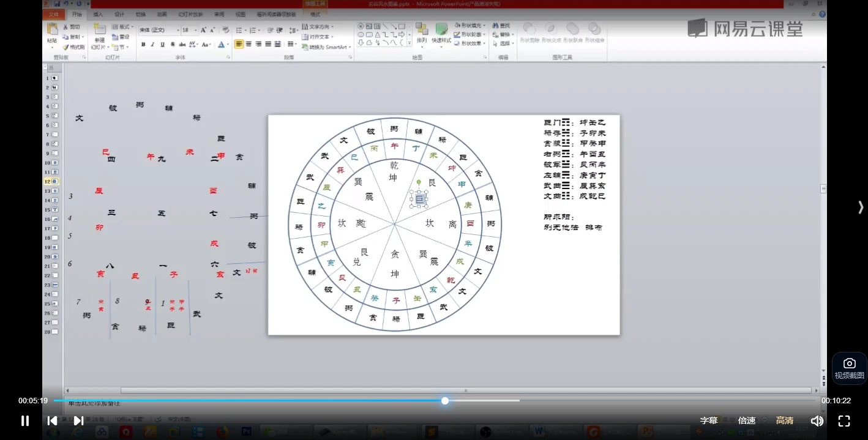Apply Underline to the text
This screenshot has width=868, height=440.
point(162,44)
